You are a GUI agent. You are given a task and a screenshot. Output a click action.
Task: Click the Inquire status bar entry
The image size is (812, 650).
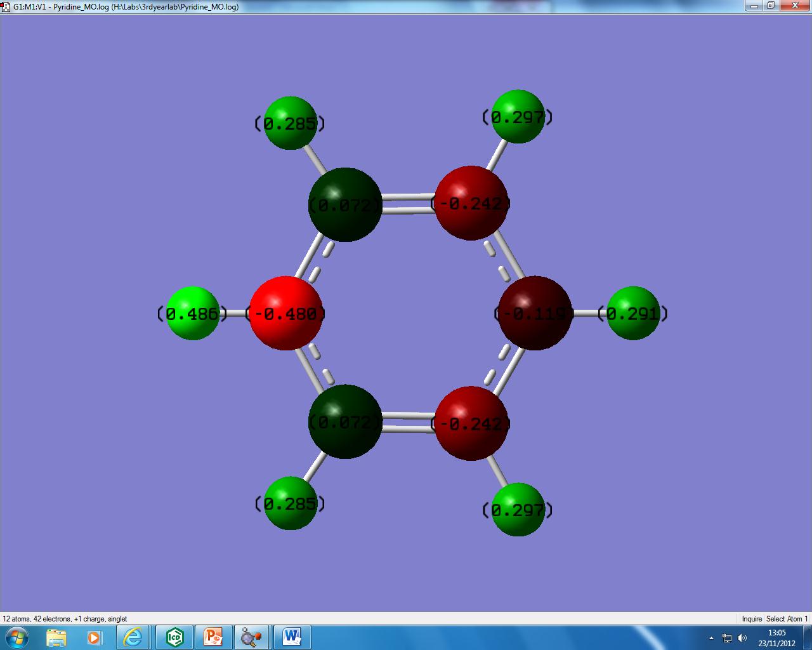coord(752,619)
